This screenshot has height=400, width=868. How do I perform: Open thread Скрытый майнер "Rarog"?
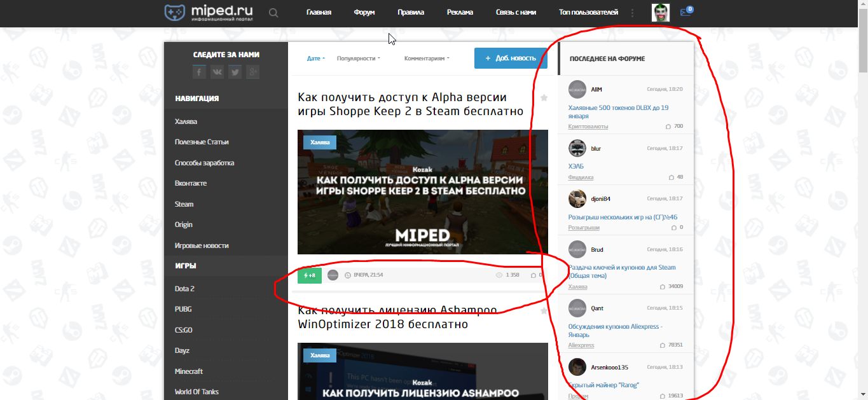click(x=603, y=385)
